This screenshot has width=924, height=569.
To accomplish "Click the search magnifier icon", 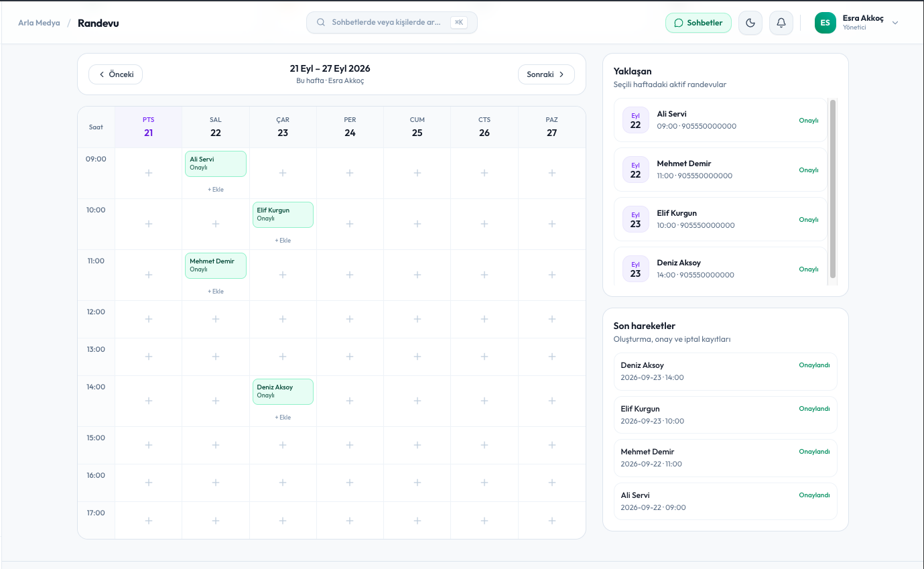I will point(321,23).
